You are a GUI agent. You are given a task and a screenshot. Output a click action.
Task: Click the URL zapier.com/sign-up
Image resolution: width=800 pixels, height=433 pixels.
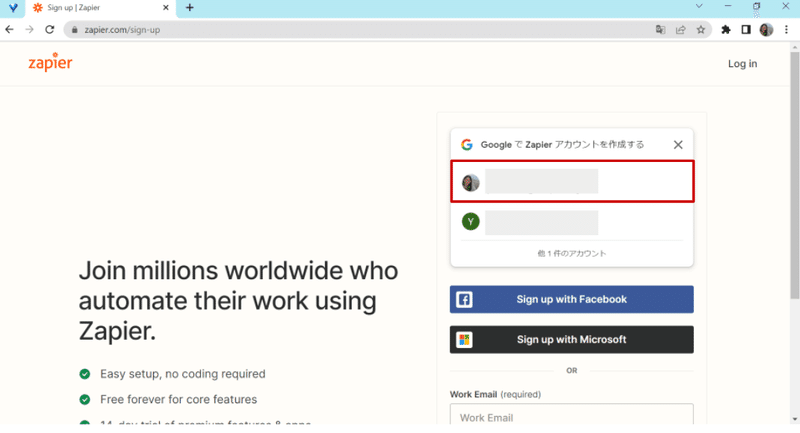(122, 30)
